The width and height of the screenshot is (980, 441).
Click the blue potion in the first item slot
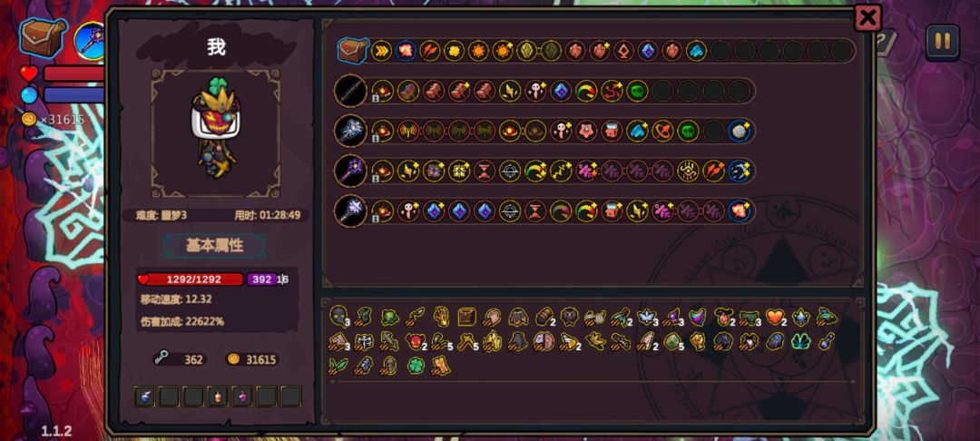pos(144,396)
